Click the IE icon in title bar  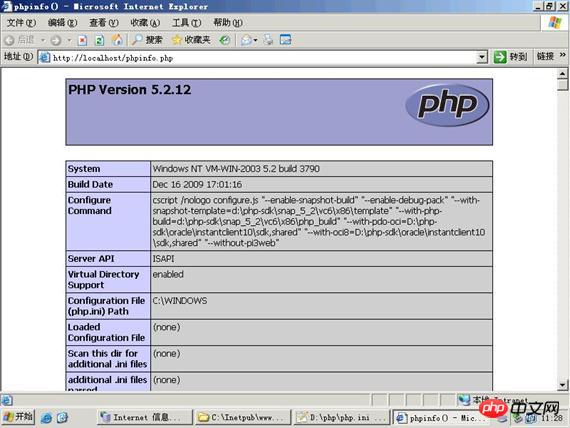pos(6,6)
